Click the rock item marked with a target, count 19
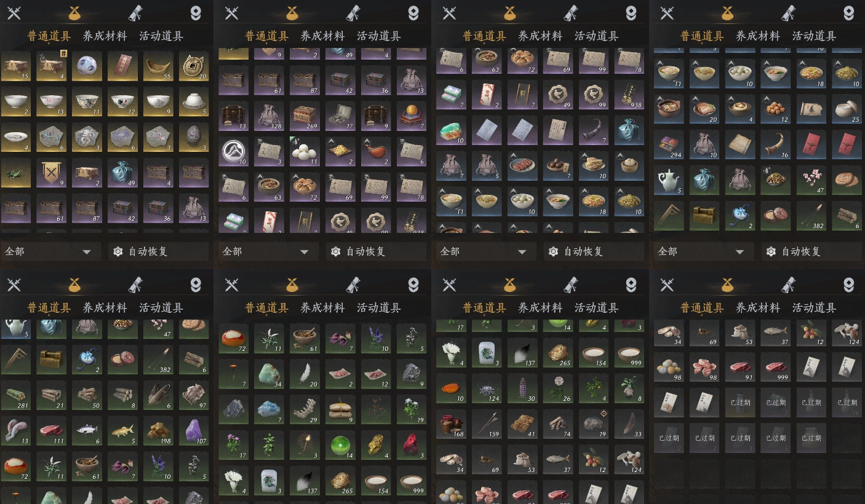The height and width of the screenshot is (504, 865). 594,424
